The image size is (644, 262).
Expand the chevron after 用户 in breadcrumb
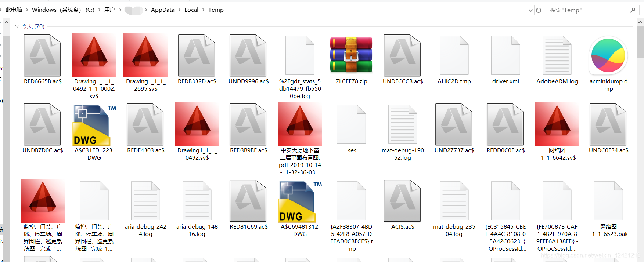point(120,10)
